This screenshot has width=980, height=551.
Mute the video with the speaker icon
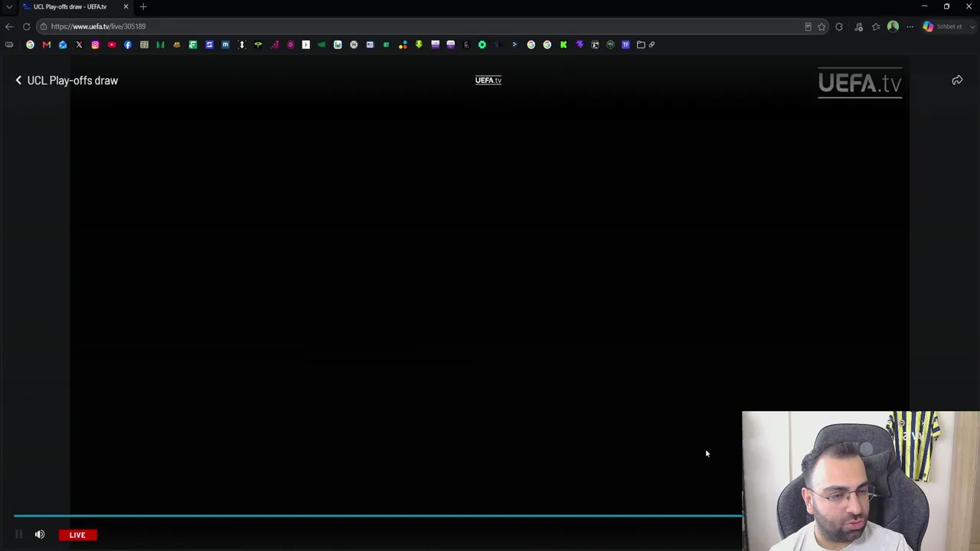click(40, 535)
